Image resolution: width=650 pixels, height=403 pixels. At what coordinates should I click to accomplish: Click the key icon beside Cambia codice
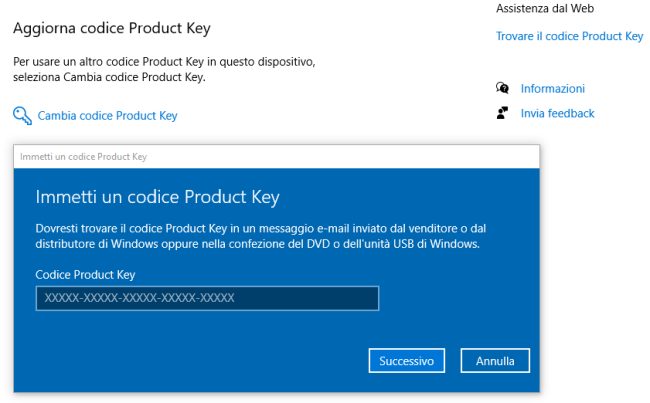[x=22, y=115]
